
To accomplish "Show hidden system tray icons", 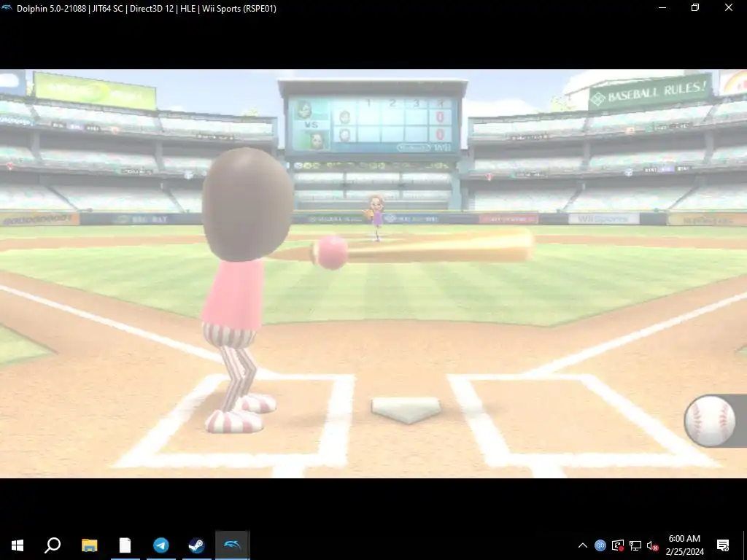I will pyautogui.click(x=583, y=545).
